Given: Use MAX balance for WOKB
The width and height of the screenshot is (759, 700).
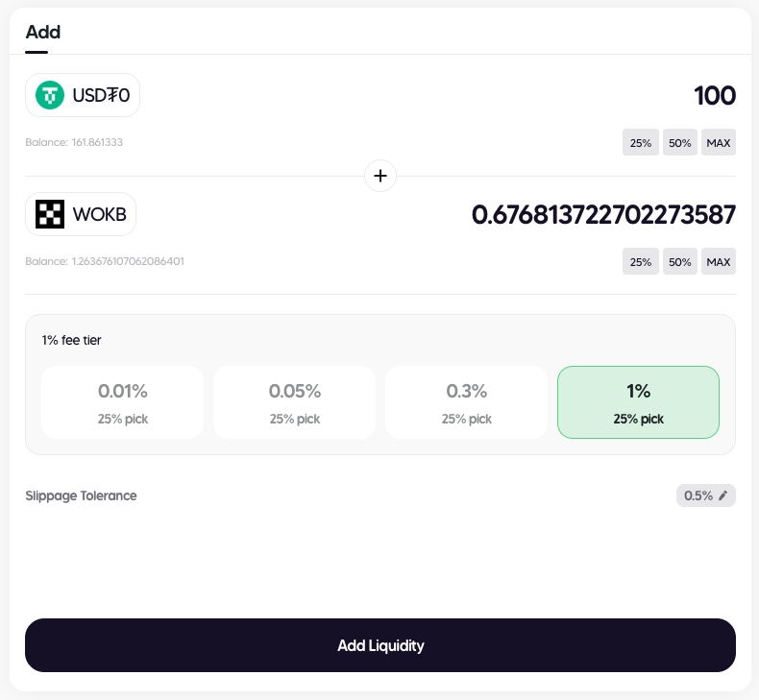Looking at the screenshot, I should (x=719, y=262).
